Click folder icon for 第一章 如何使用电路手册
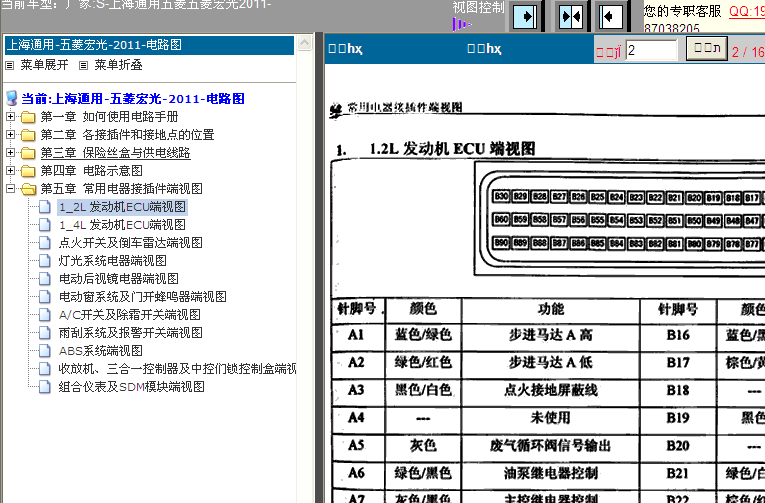 coord(28,117)
